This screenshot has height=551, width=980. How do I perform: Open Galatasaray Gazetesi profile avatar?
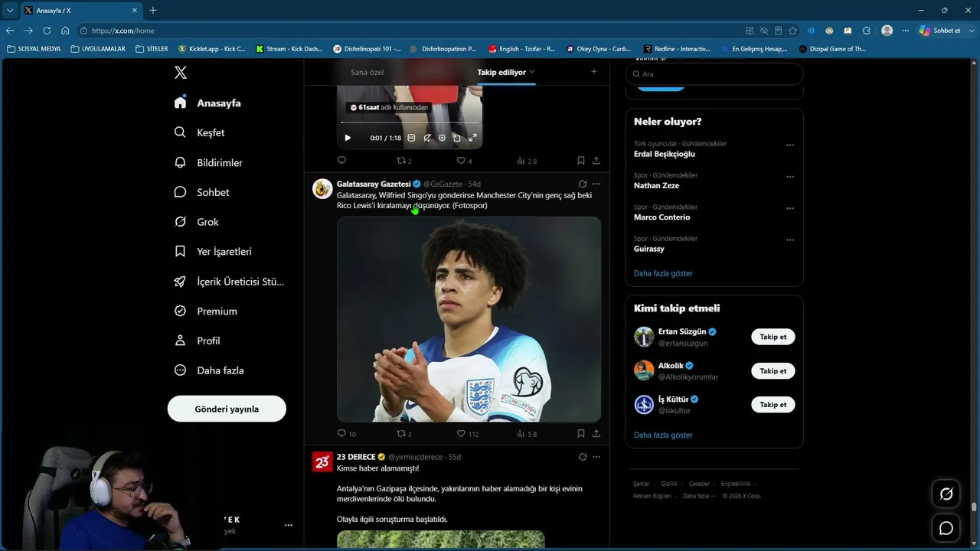click(x=322, y=188)
